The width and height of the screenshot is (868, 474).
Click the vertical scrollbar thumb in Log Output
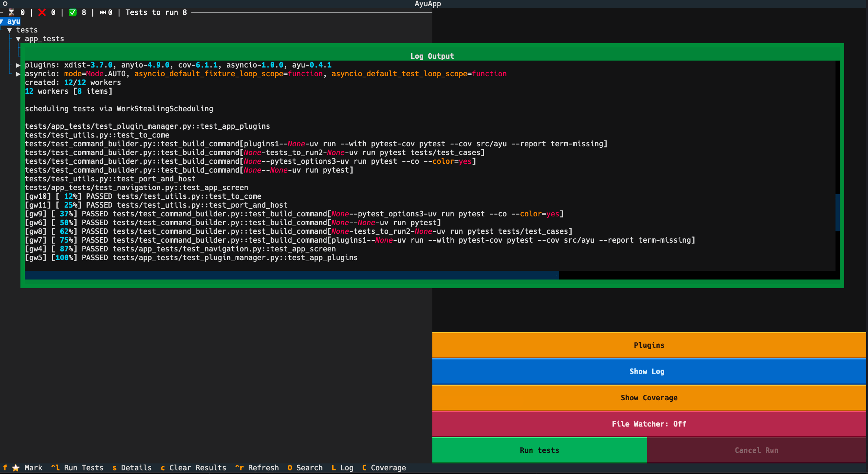point(837,213)
